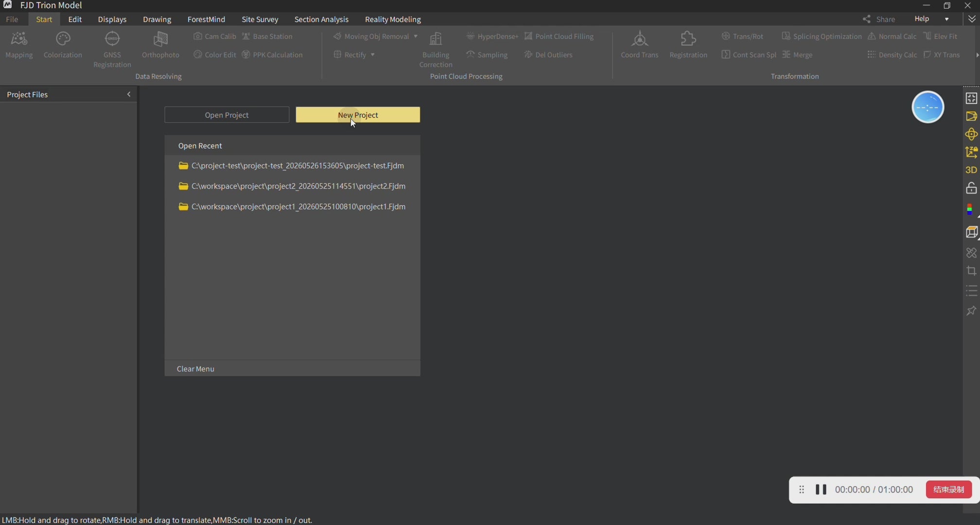The width and height of the screenshot is (980, 525).
Task: Toggle the 3D view mode button
Action: coord(971,170)
